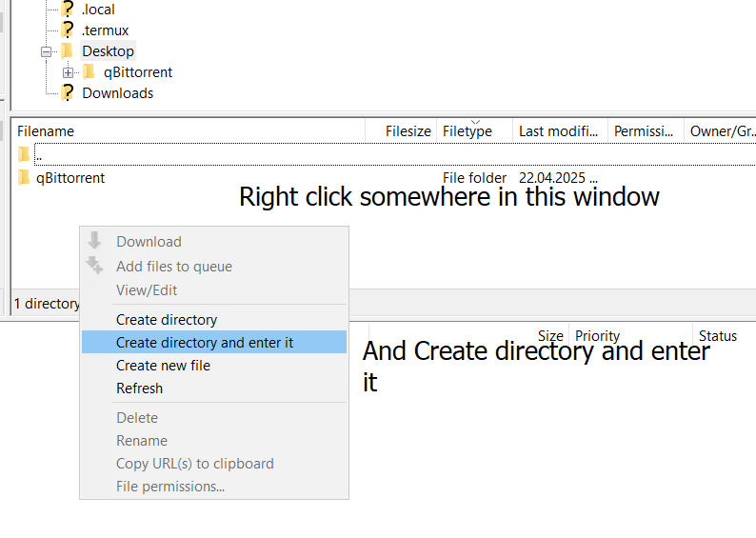Sort by the Filesize column header
The height and width of the screenshot is (538, 756).
tap(401, 131)
